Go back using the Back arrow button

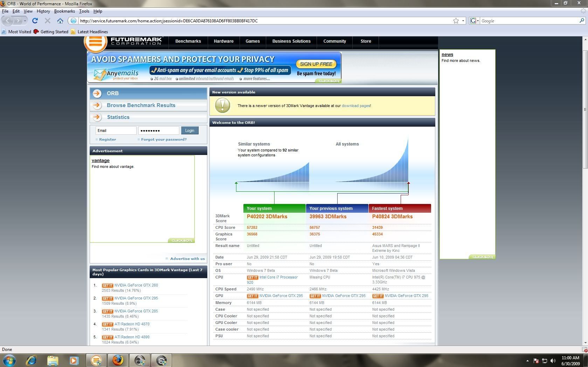pos(8,21)
